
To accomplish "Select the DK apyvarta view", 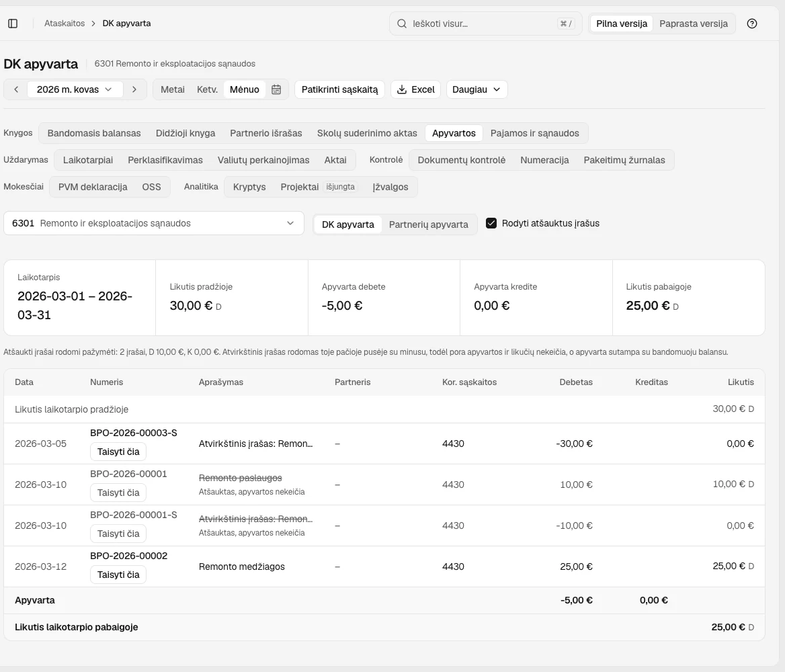I will pyautogui.click(x=348, y=224).
